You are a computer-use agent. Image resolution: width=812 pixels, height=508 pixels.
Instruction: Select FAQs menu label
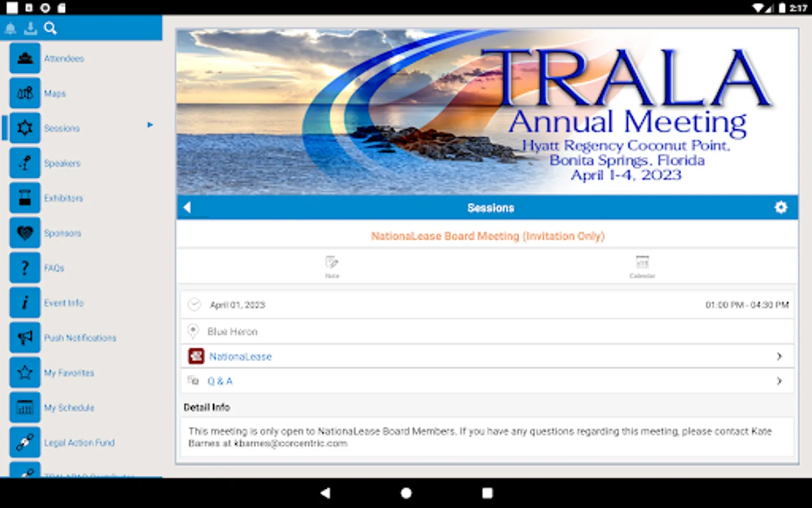(54, 268)
